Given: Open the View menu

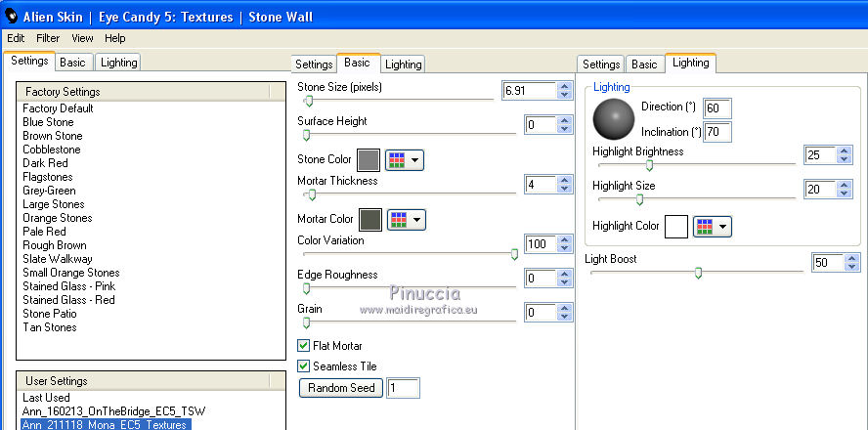Looking at the screenshot, I should [x=82, y=38].
